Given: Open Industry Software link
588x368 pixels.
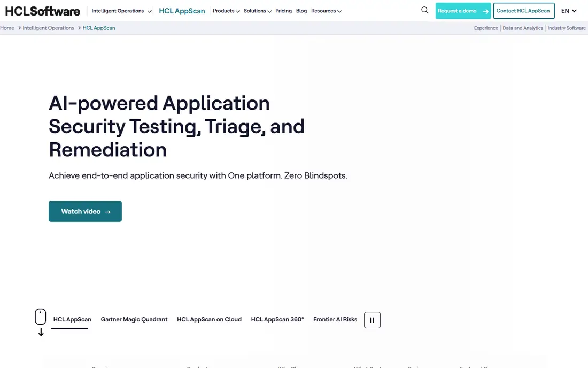Looking at the screenshot, I should (566, 28).
